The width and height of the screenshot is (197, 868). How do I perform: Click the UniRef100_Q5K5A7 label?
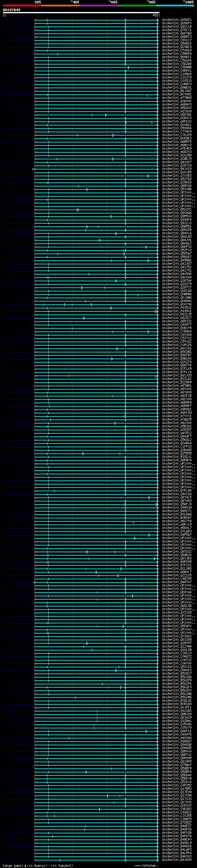(x=177, y=254)
